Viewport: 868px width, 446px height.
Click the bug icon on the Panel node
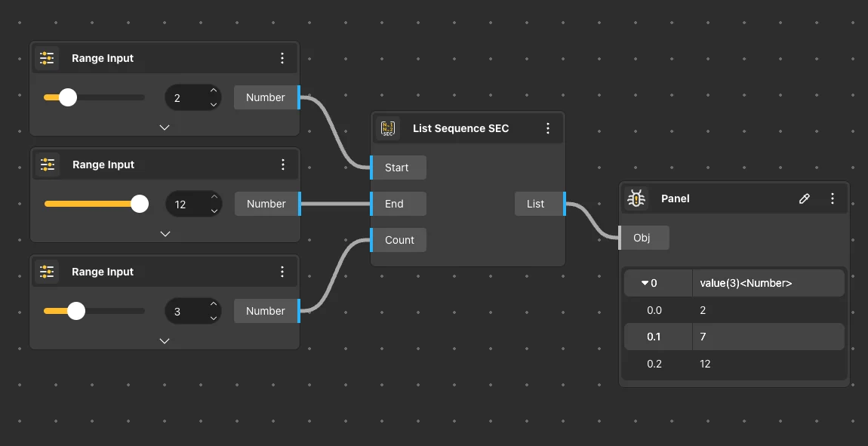(x=636, y=198)
